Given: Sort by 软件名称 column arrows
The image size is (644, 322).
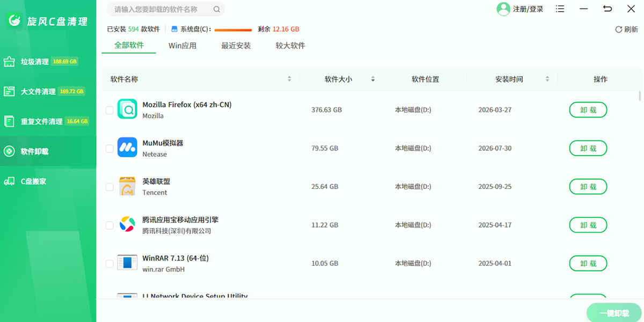Looking at the screenshot, I should (289, 79).
